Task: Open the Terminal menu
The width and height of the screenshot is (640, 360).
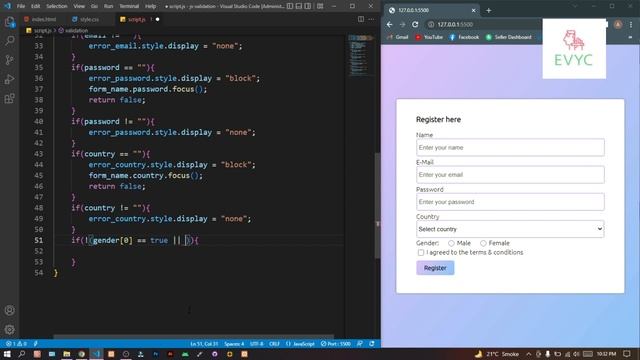Action: pos(129,6)
